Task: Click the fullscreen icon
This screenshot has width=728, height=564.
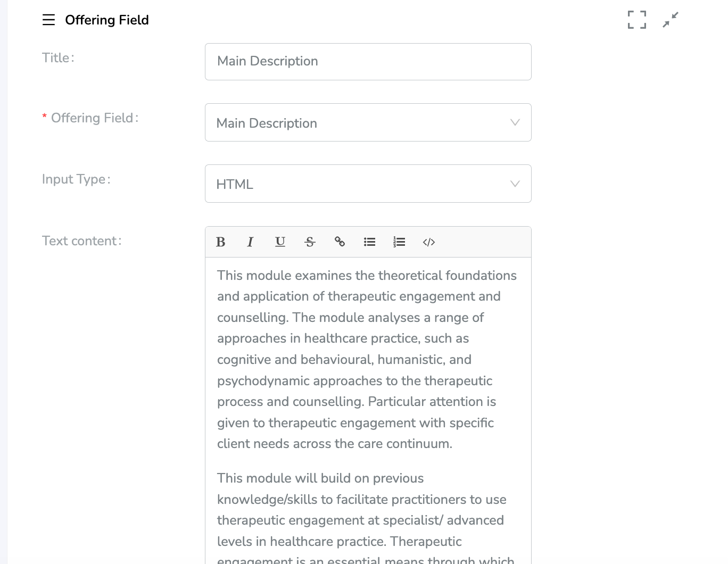Action: (x=636, y=20)
